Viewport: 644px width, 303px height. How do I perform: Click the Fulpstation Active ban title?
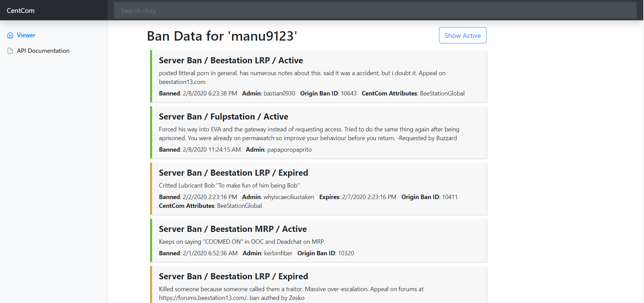(x=224, y=116)
